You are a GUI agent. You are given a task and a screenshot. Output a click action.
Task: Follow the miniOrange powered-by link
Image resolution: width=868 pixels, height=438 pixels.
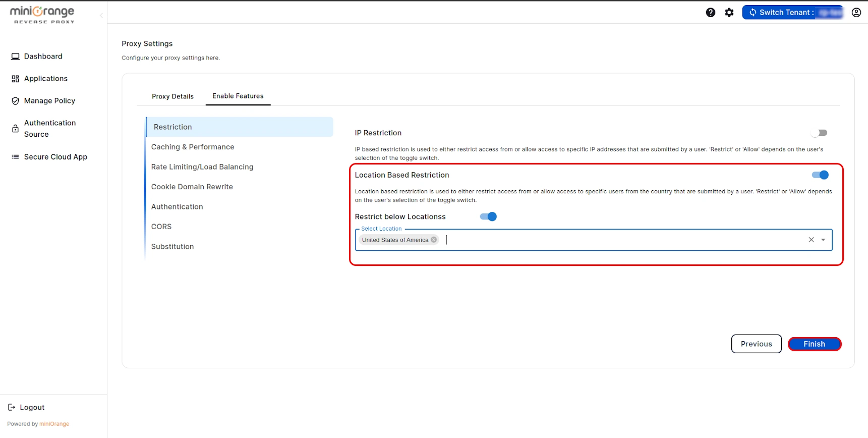[x=54, y=424]
